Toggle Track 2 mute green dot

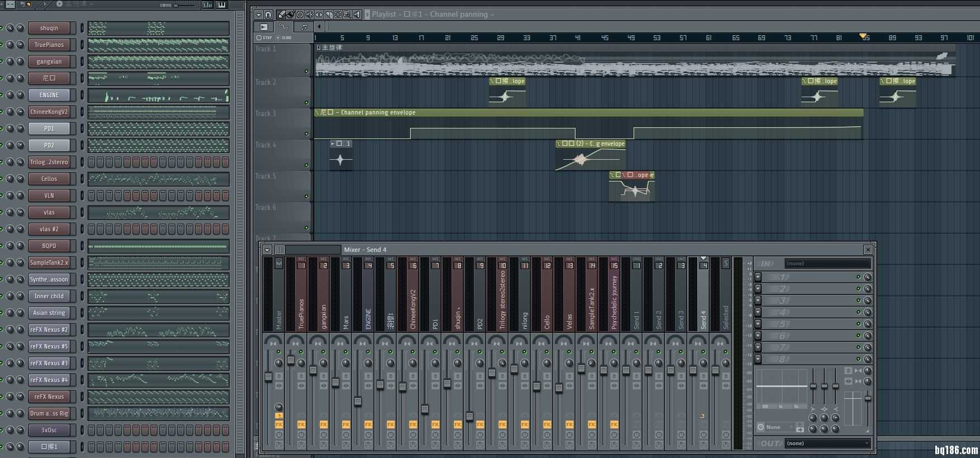click(x=306, y=103)
